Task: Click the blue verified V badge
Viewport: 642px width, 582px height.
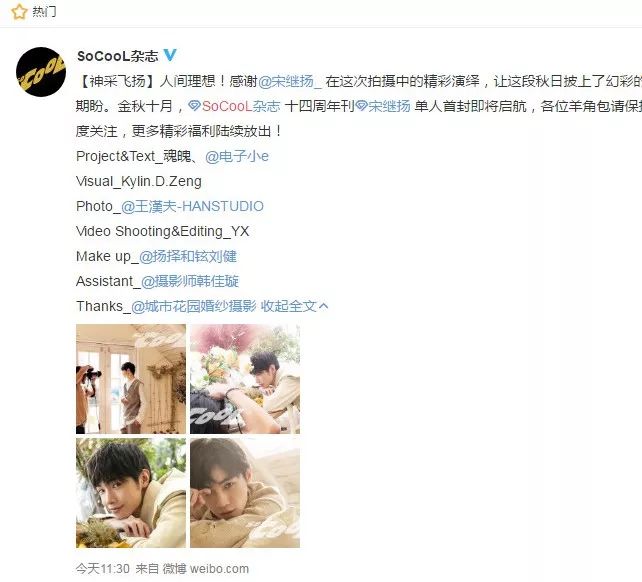Action: click(170, 55)
